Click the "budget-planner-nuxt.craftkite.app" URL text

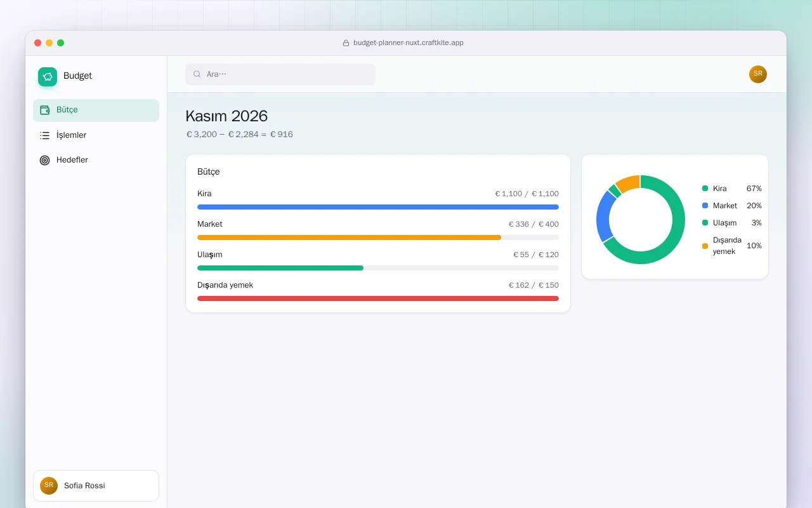[409, 43]
